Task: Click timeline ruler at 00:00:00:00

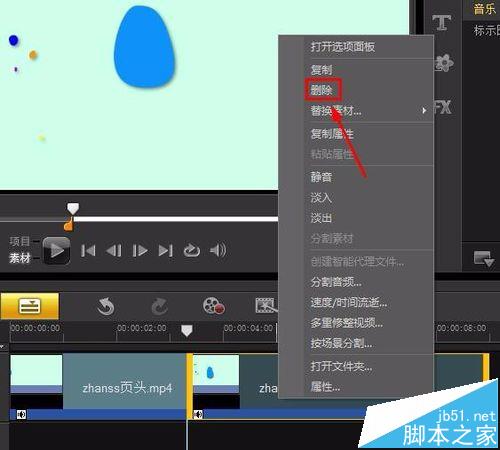Action: 35,328
